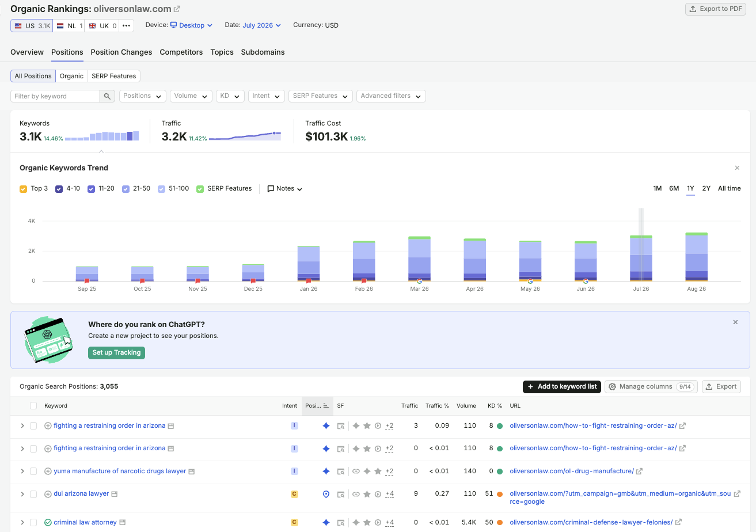This screenshot has height=532, width=756.
Task: Click the ChatGPT illustration in the banner
Action: 49,340
